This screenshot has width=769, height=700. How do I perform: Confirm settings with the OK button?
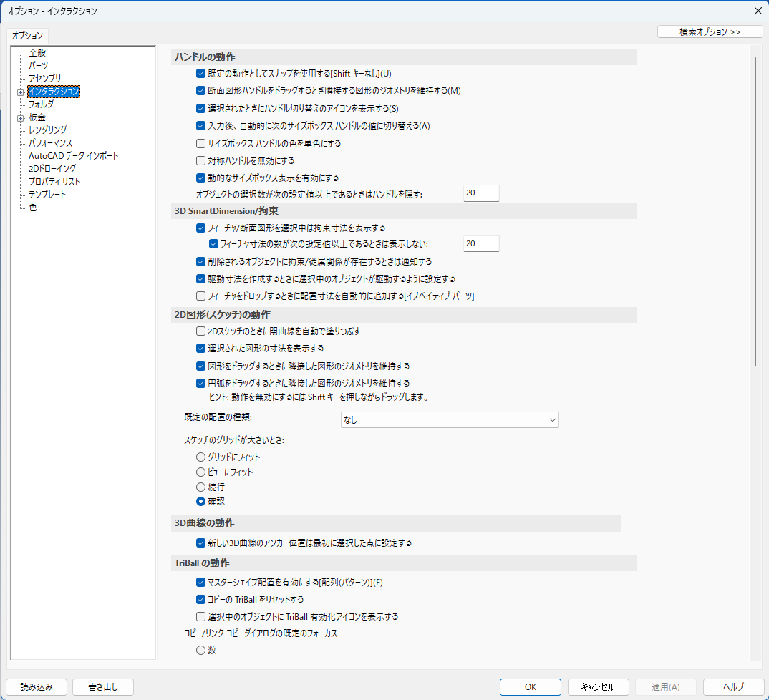coord(530,686)
